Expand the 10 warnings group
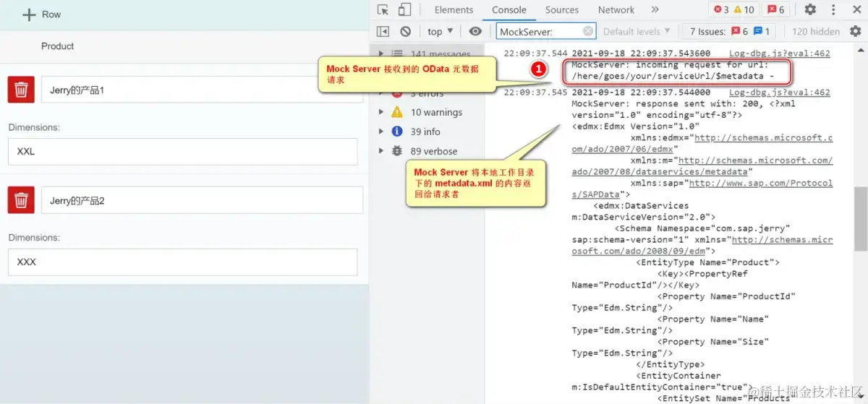This screenshot has width=868, height=404. 382,112
